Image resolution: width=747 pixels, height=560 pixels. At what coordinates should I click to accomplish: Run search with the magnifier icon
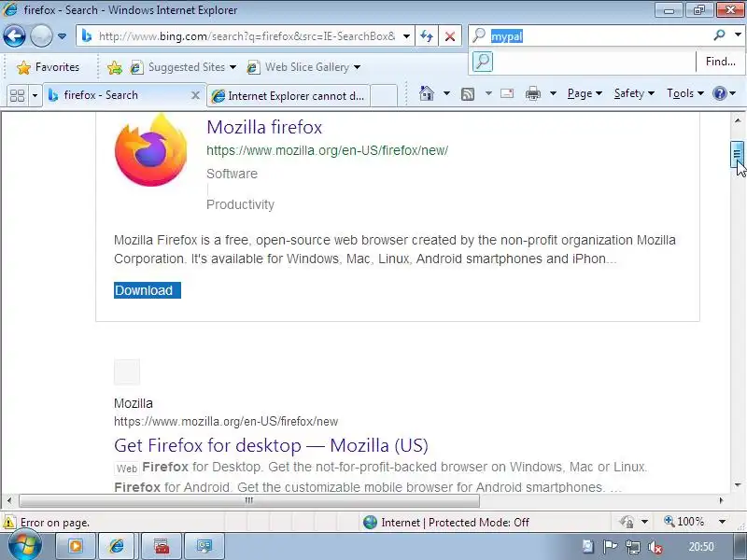(719, 35)
